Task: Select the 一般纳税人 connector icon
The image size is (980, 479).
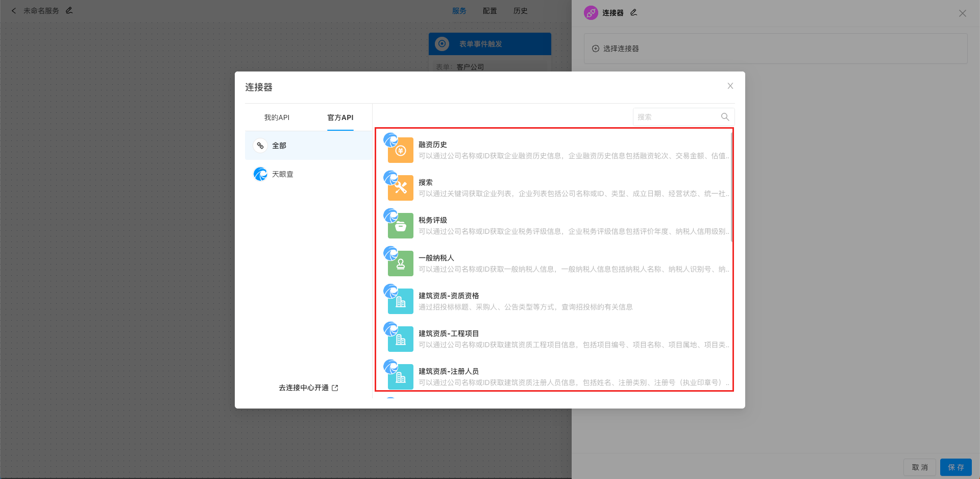Action: (400, 263)
